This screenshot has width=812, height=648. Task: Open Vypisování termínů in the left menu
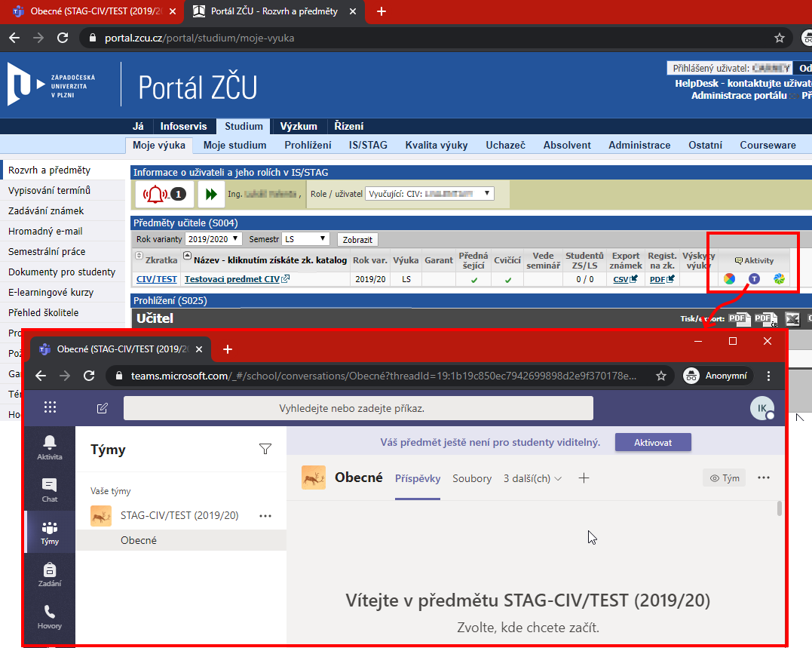[49, 191]
